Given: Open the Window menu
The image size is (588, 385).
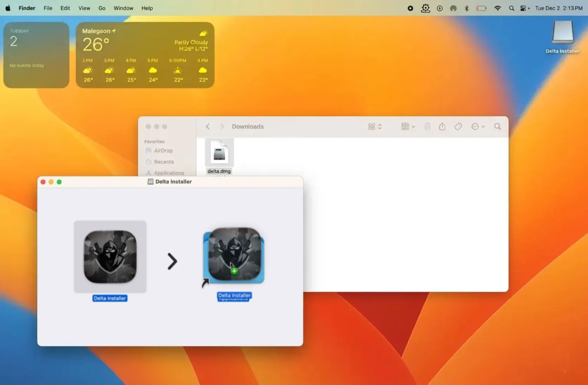Looking at the screenshot, I should tap(123, 8).
